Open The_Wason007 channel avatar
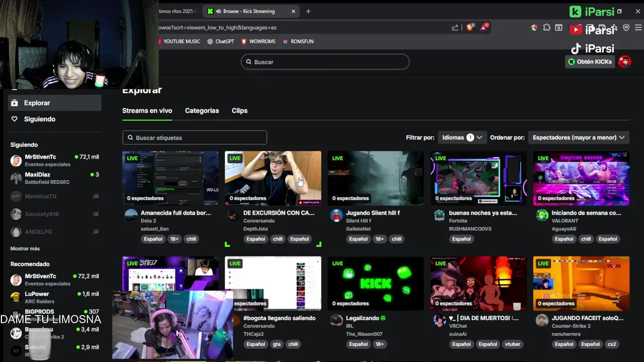Screen dimensions: 644x362 click(x=337, y=320)
